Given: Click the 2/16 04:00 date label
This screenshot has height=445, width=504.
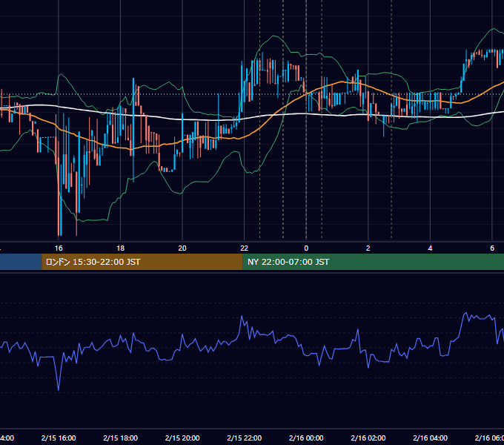Looking at the screenshot, I should (x=430, y=438).
